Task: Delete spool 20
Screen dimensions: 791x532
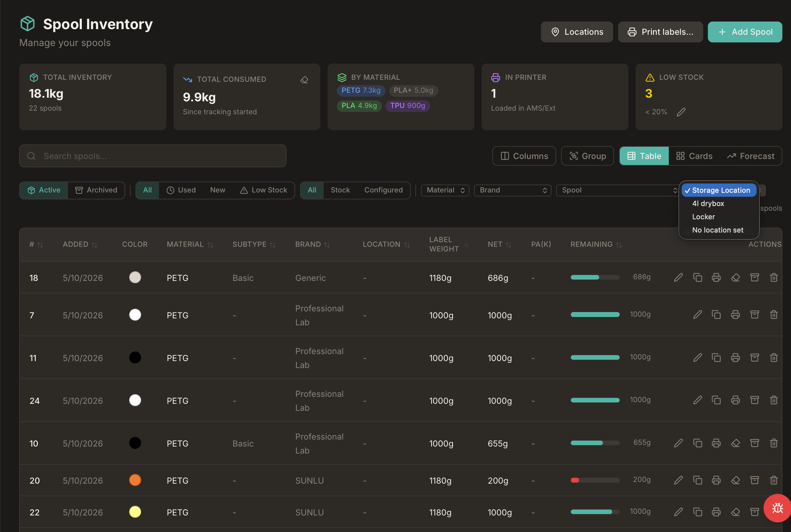Action: tap(774, 480)
